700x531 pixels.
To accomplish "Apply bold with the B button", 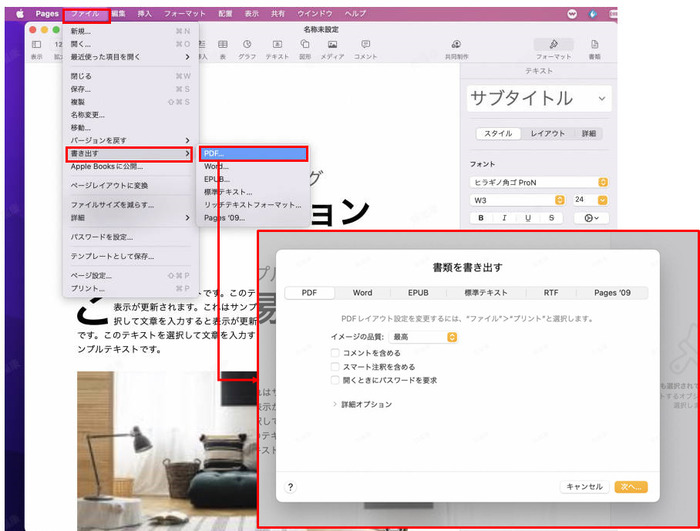I will (x=481, y=218).
